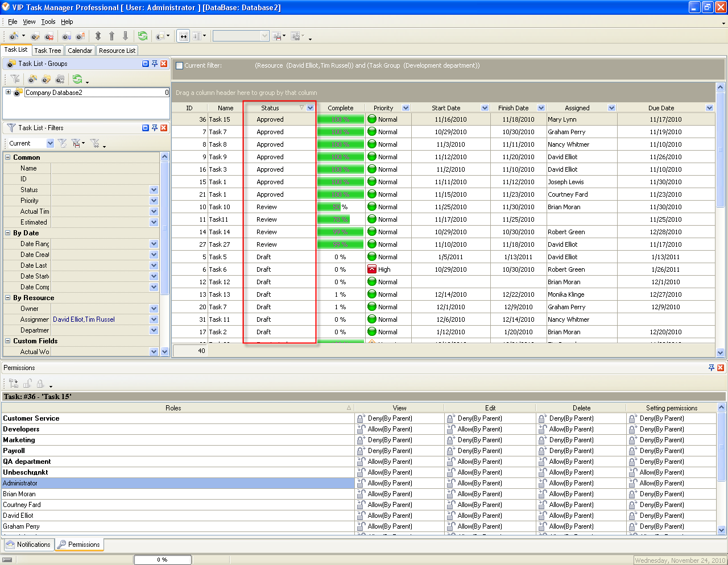The height and width of the screenshot is (565, 728).
Task: Enable the Current filter checkbox
Action: [x=179, y=65]
